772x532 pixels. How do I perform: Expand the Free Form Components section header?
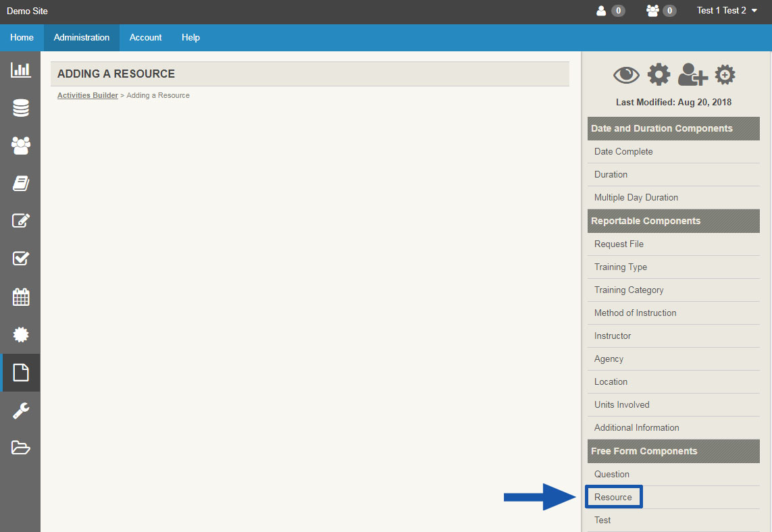pos(673,451)
